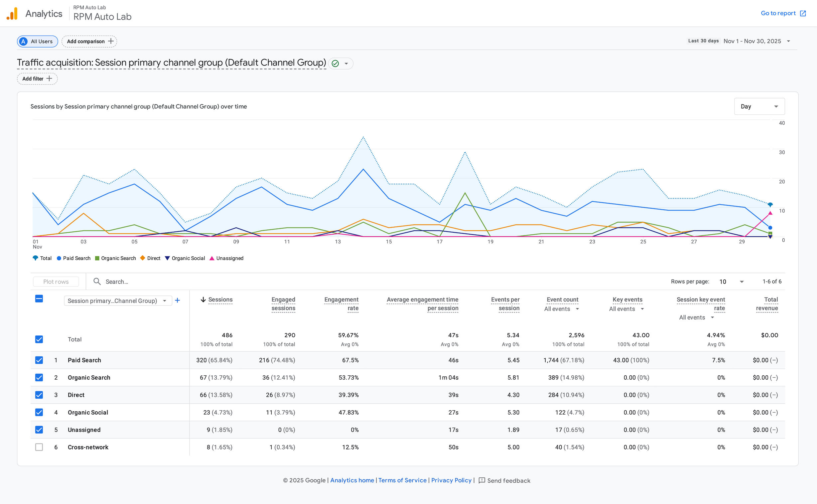This screenshot has height=504, width=817.
Task: Click the Add filter button
Action: [x=37, y=79]
